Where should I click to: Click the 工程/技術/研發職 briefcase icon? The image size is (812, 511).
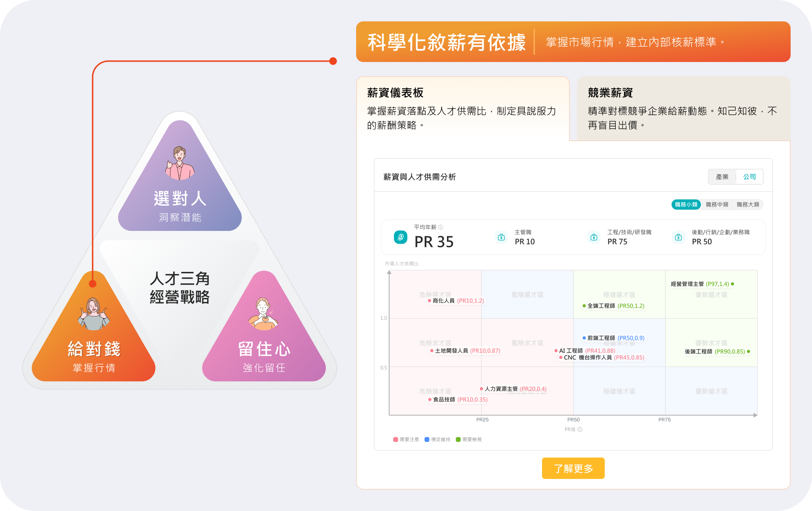[x=594, y=237]
